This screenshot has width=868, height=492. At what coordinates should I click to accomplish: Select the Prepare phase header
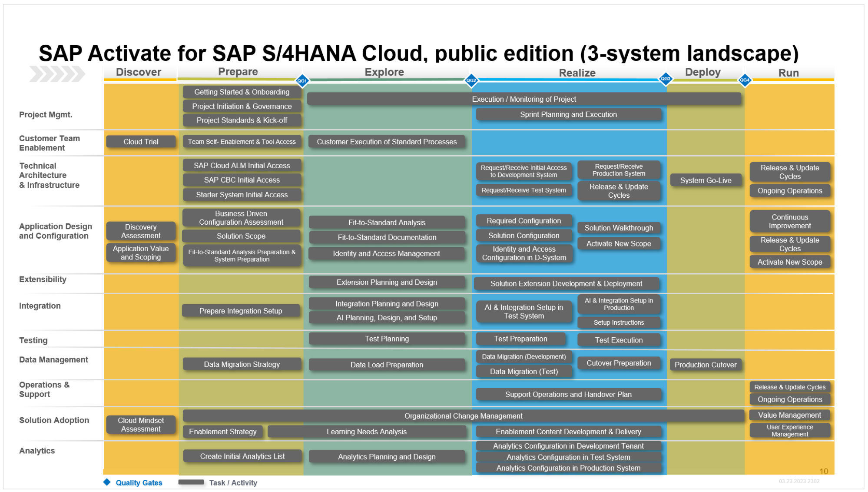tap(238, 72)
